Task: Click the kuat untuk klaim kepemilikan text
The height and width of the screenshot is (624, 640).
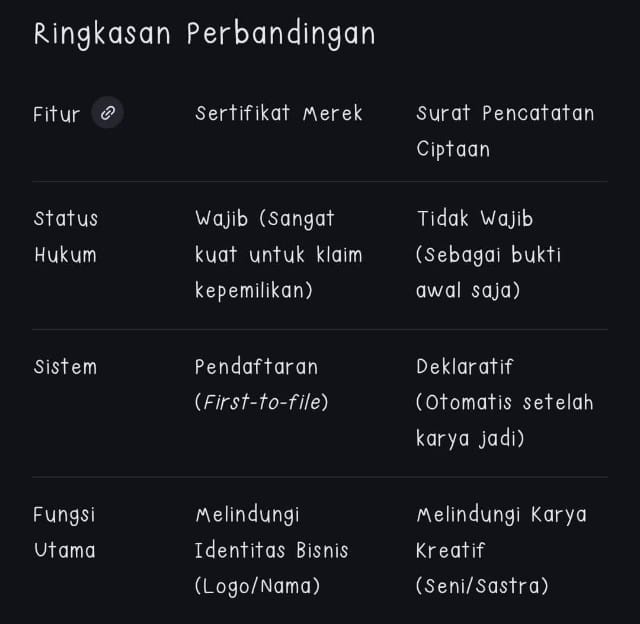Action: pyautogui.click(x=278, y=272)
